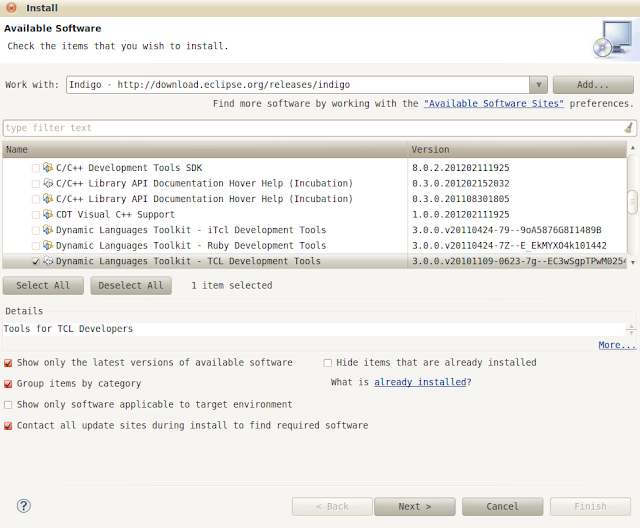Sort list by Version column header
Viewport: 640px width, 528px height.
517,149
